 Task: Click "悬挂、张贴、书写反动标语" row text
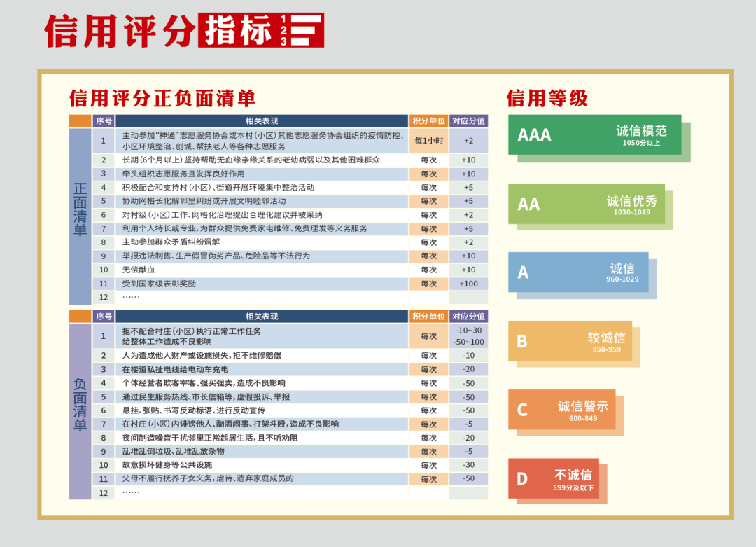(193, 410)
